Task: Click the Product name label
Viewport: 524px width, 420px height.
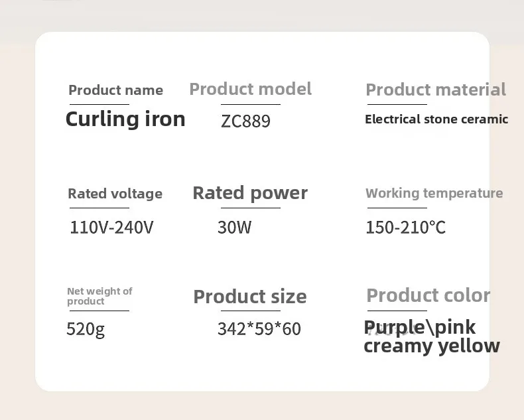Action: pyautogui.click(x=115, y=90)
